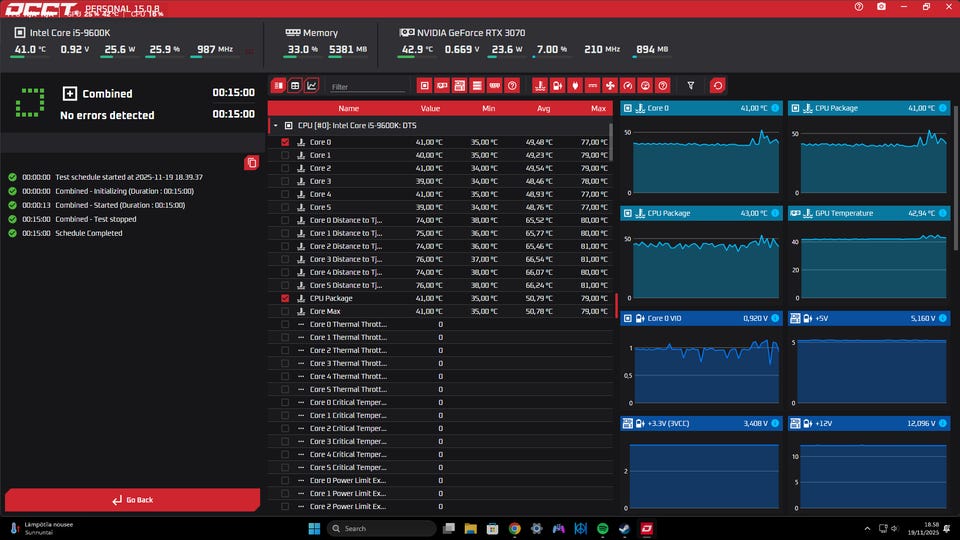This screenshot has width=960, height=540.
Task: Tick the Core Max sensor checkbox
Action: pyautogui.click(x=285, y=311)
